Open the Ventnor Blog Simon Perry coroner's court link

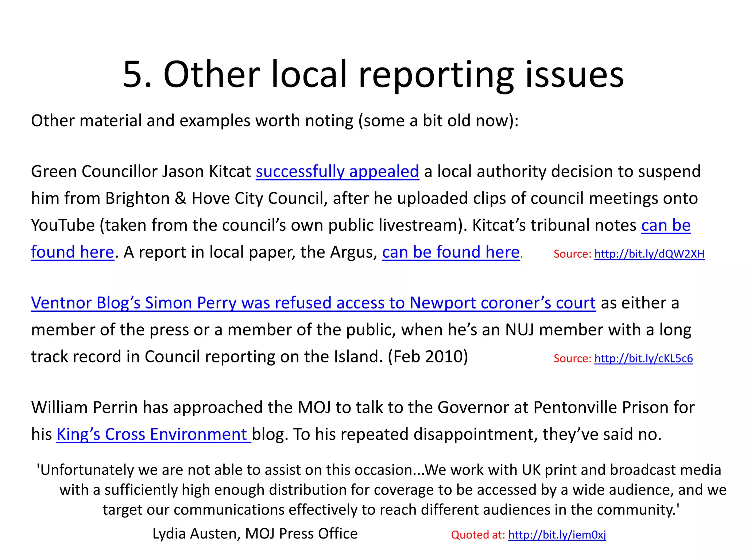click(313, 303)
